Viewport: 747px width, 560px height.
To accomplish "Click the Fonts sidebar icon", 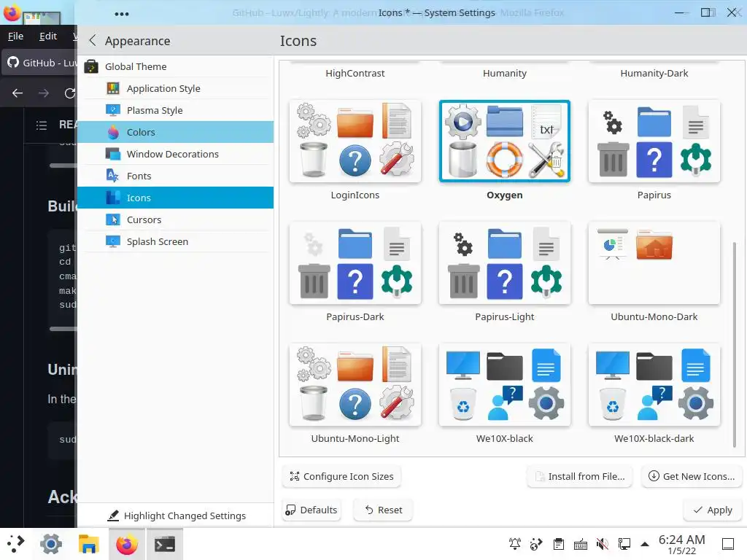I will 113,176.
